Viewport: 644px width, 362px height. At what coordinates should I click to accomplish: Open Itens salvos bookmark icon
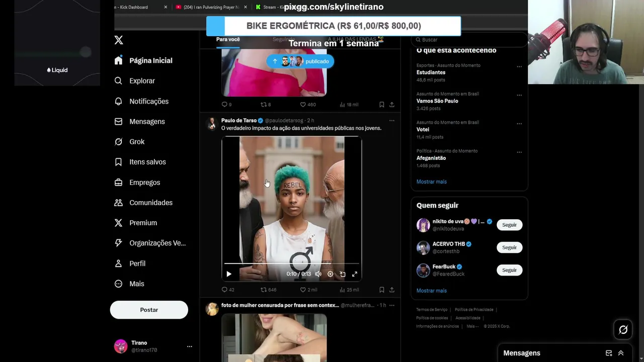point(118,162)
